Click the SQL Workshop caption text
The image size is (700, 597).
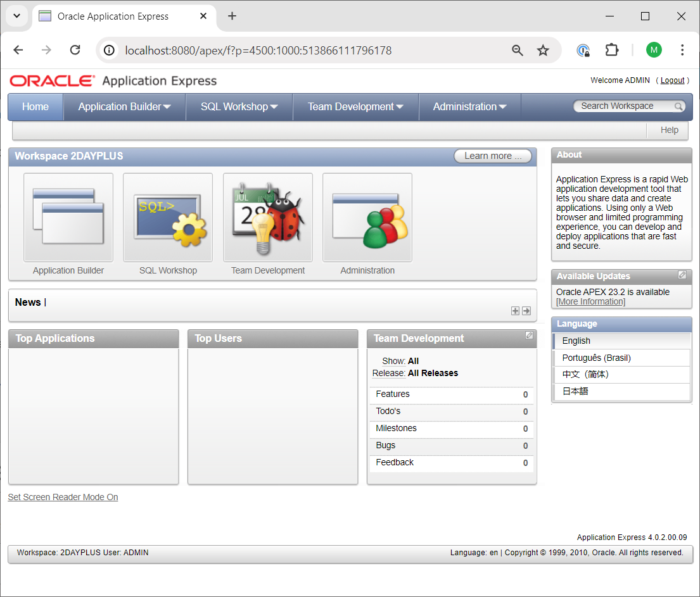[x=168, y=270]
